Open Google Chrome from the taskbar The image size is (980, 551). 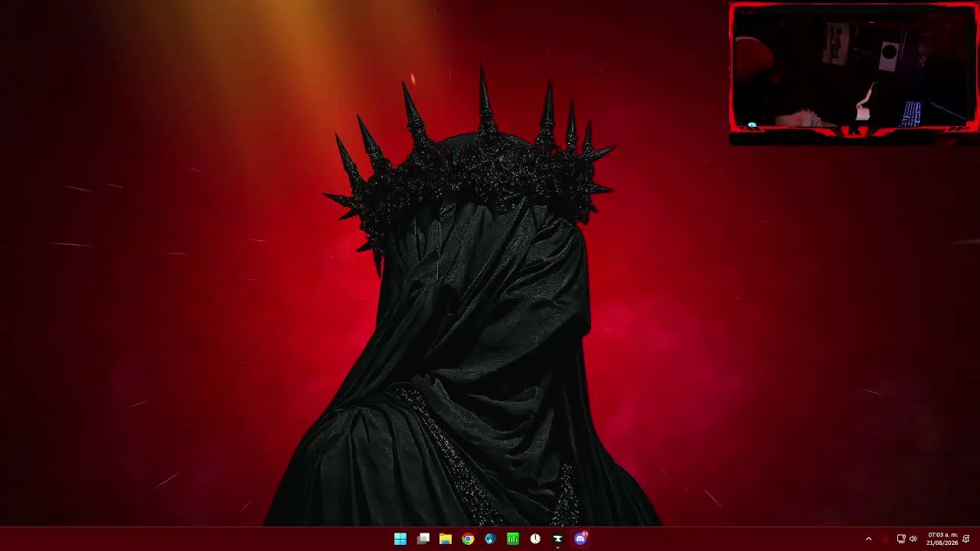[x=468, y=539]
